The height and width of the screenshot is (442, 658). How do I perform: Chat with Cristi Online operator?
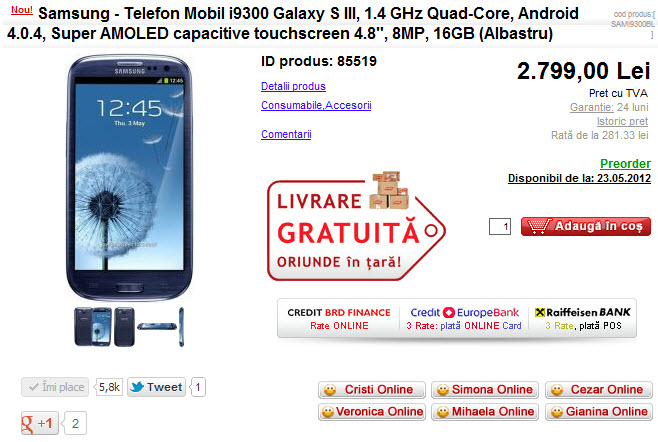[x=372, y=390]
